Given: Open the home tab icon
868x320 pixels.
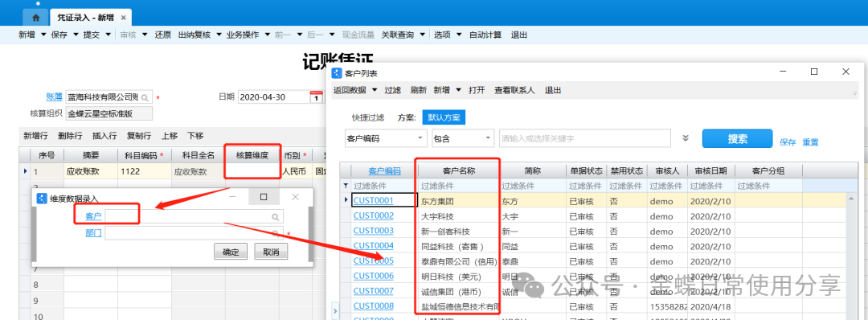Looking at the screenshot, I should coord(36,18).
